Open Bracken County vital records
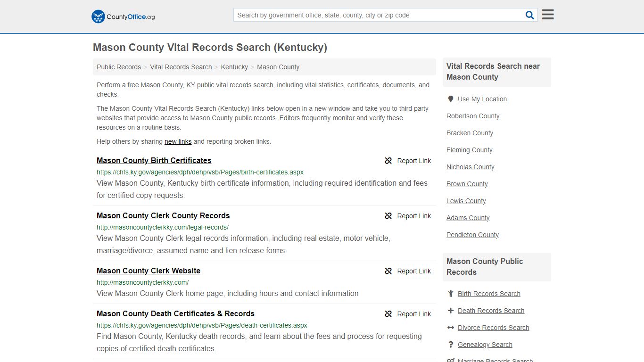 [470, 133]
